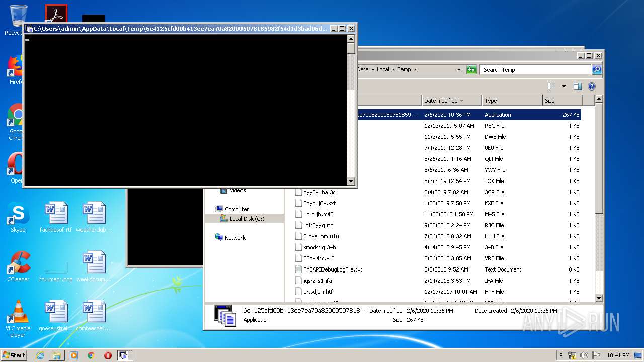This screenshot has width=644, height=362.
Task: Open the CCleaner desktop shortcut
Action: (18, 266)
